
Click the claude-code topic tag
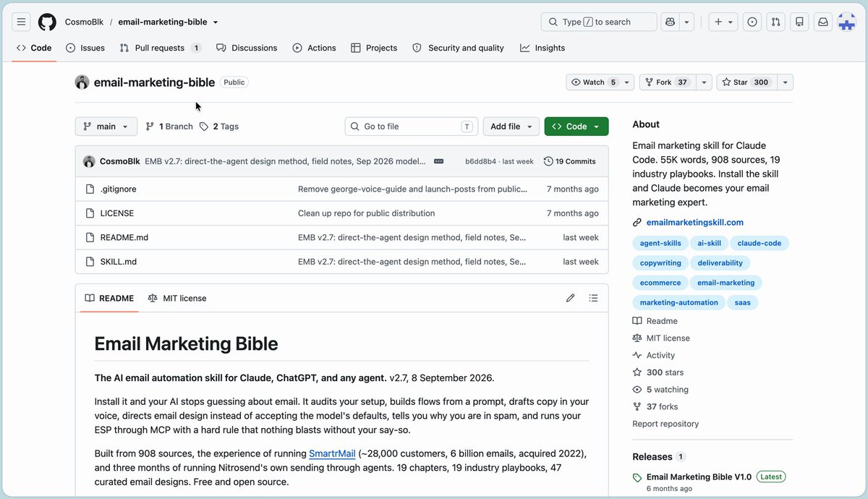tap(759, 244)
